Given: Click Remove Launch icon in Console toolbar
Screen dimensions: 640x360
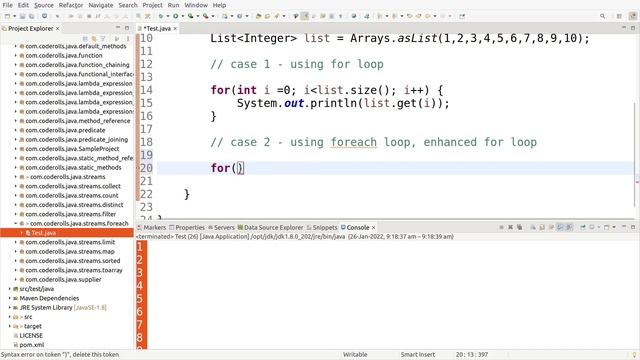Looking at the screenshot, I should tap(510, 227).
